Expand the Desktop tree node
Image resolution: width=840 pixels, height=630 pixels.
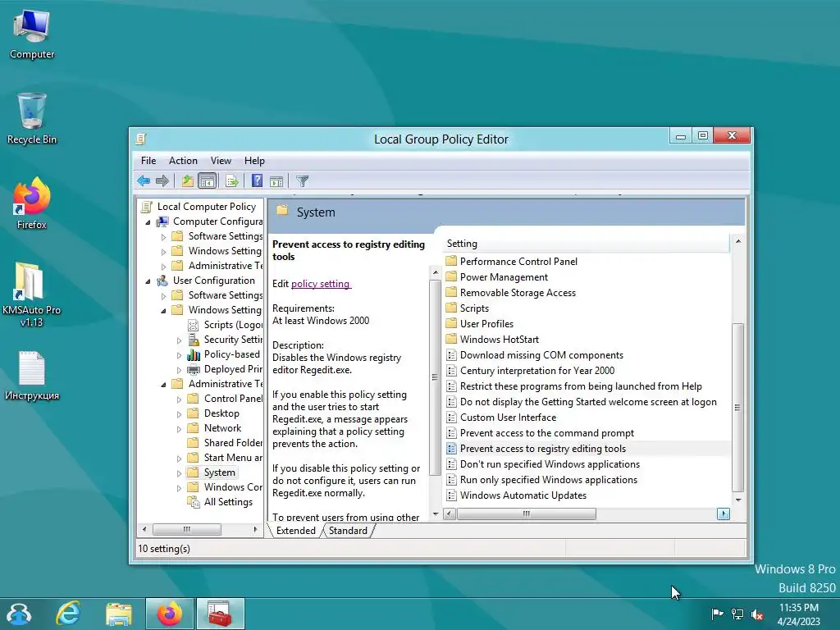point(180,414)
